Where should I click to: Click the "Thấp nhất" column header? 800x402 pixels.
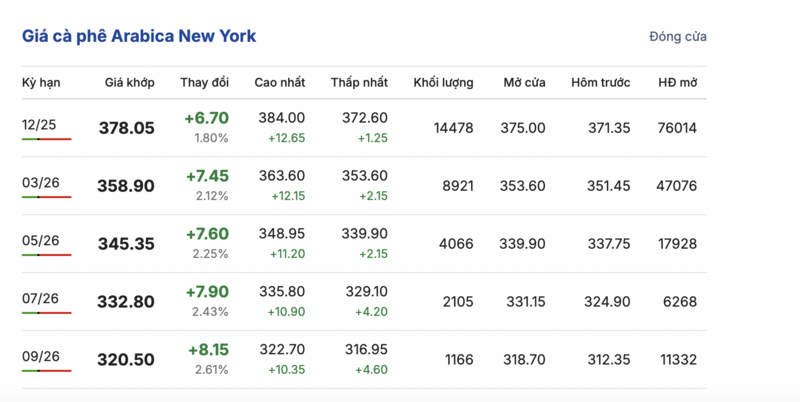[359, 82]
